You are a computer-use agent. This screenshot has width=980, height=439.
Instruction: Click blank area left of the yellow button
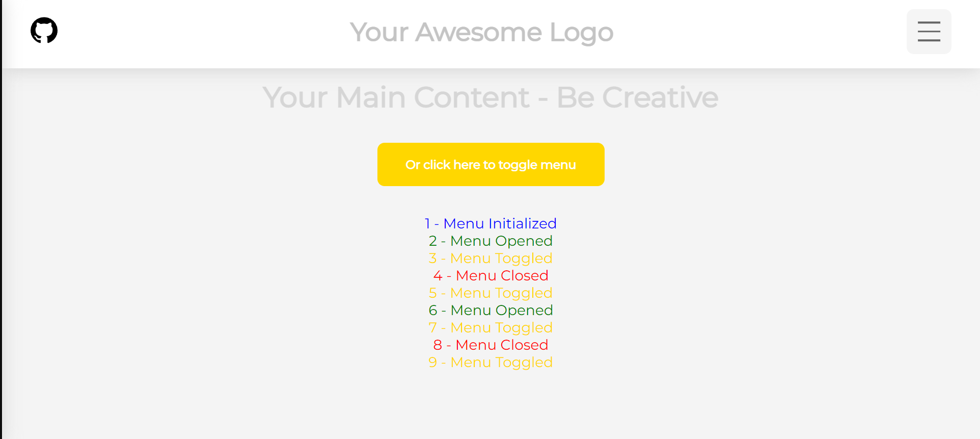coord(204,164)
